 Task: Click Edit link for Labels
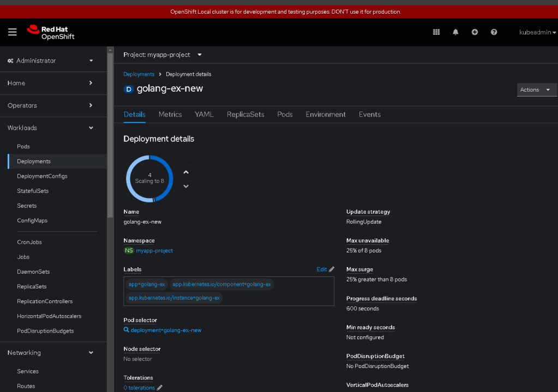(x=322, y=269)
